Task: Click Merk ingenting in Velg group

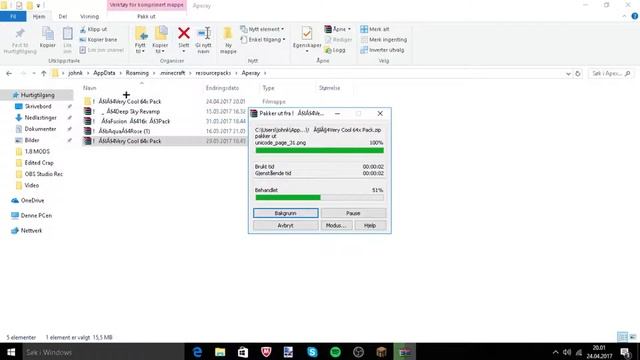Action: coord(384,40)
